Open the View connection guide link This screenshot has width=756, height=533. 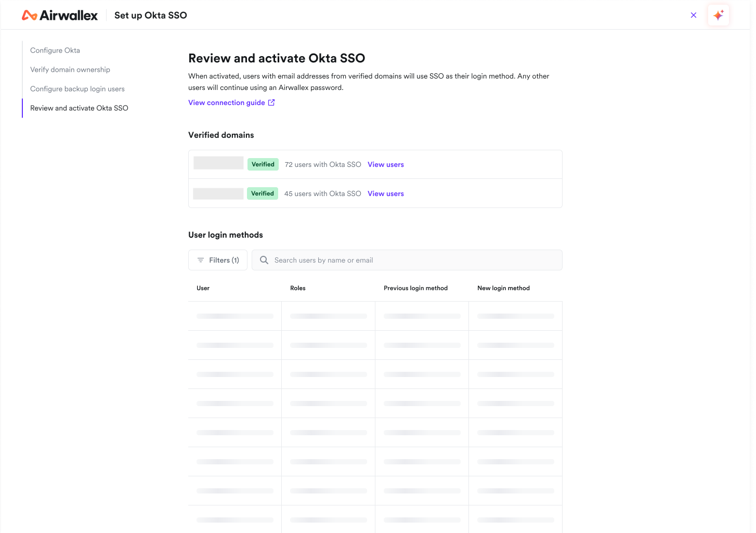(x=227, y=102)
